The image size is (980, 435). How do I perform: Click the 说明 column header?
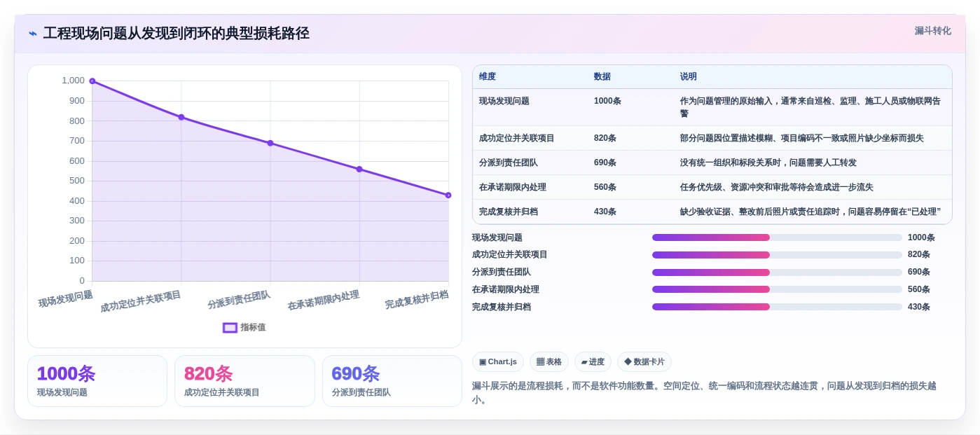[x=689, y=76]
